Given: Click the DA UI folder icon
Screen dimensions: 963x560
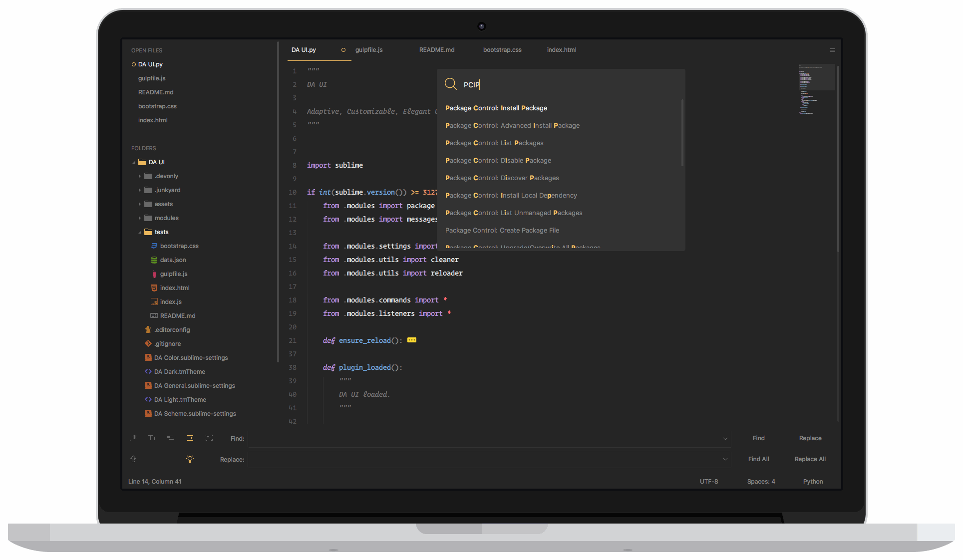Looking at the screenshot, I should pos(142,162).
